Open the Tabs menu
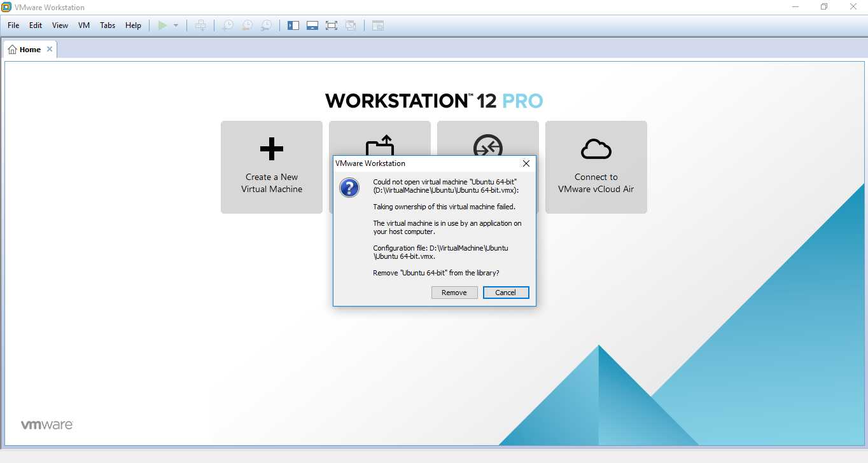This screenshot has width=868, height=463. (x=108, y=25)
